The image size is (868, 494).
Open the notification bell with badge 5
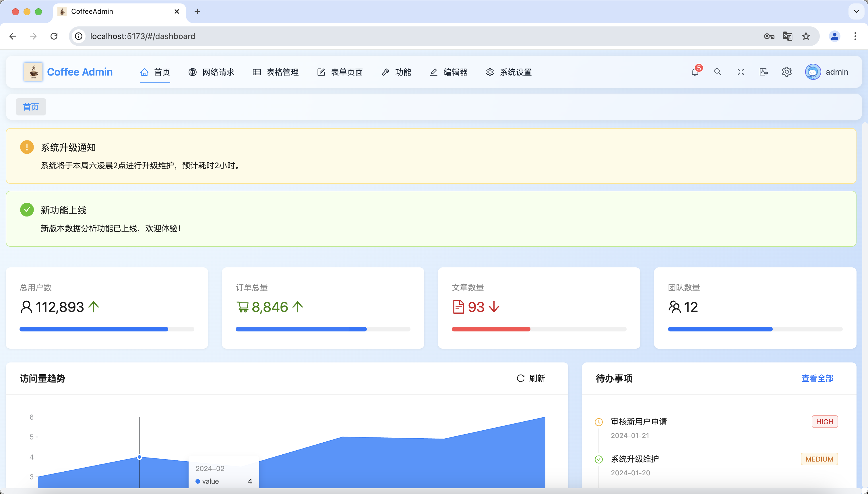(x=695, y=72)
